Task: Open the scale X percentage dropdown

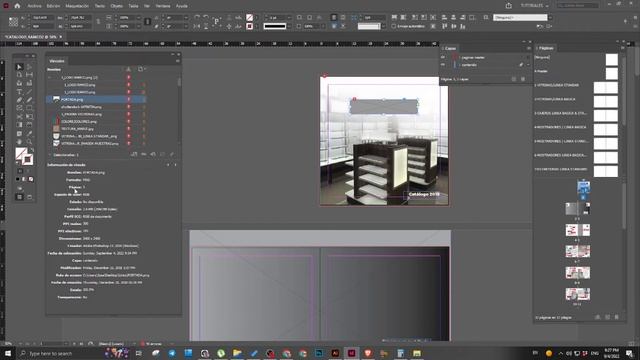Action: click(x=139, y=18)
